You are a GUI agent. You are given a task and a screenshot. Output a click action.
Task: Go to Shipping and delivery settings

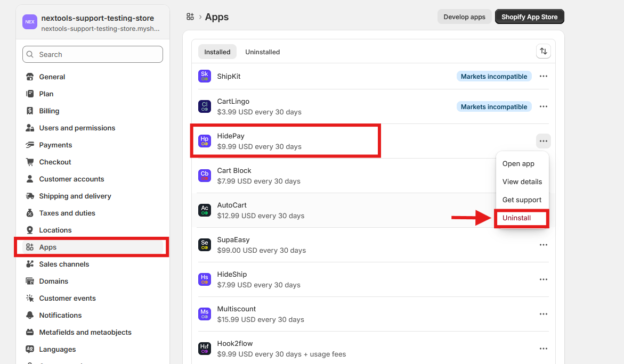click(x=75, y=196)
